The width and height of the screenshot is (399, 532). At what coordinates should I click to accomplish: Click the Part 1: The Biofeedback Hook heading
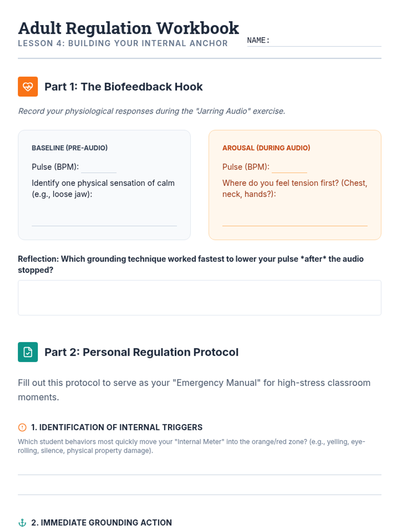click(124, 87)
